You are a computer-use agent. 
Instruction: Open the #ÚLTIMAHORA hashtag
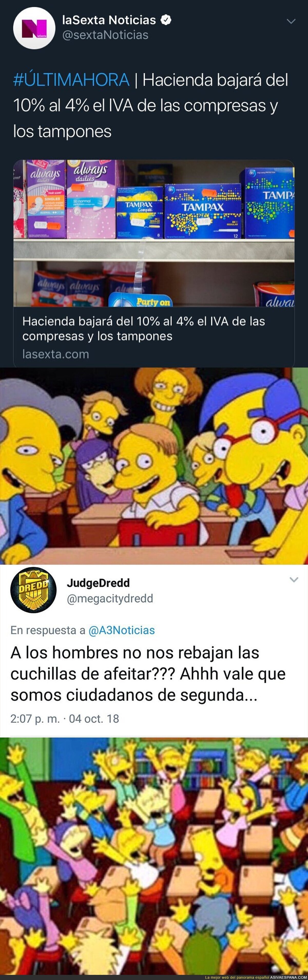(x=71, y=80)
